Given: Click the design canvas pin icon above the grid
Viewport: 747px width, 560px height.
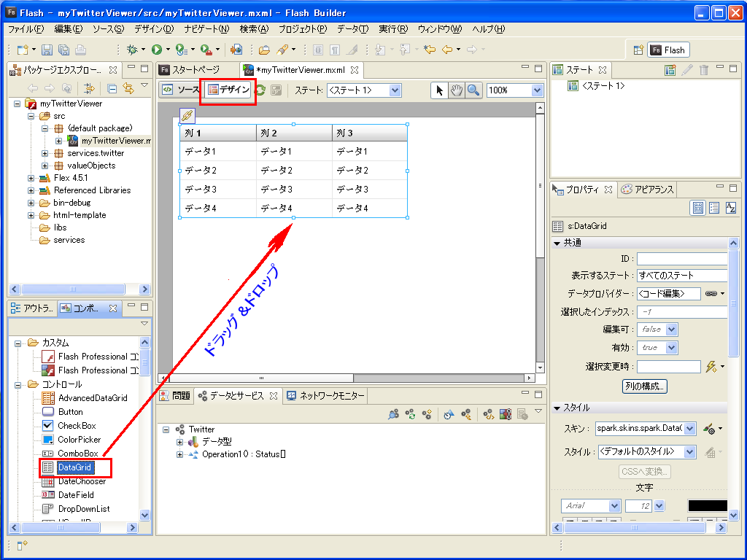Looking at the screenshot, I should (x=187, y=114).
